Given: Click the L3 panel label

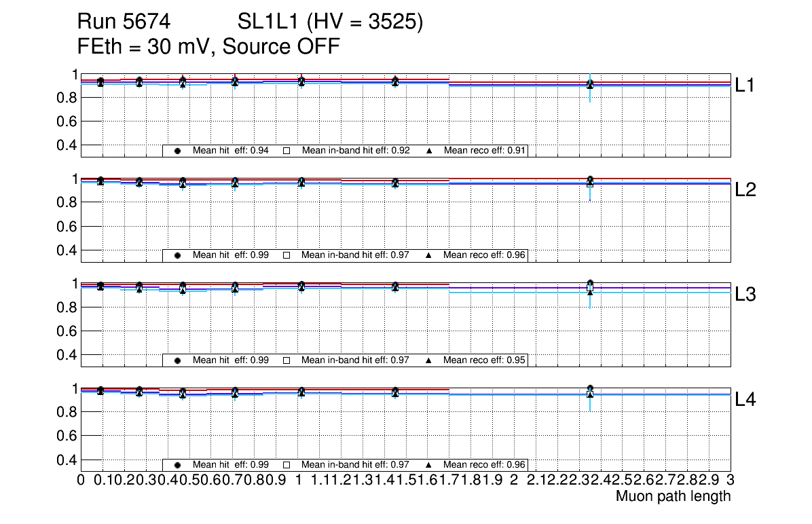Looking at the screenshot, I should (745, 295).
